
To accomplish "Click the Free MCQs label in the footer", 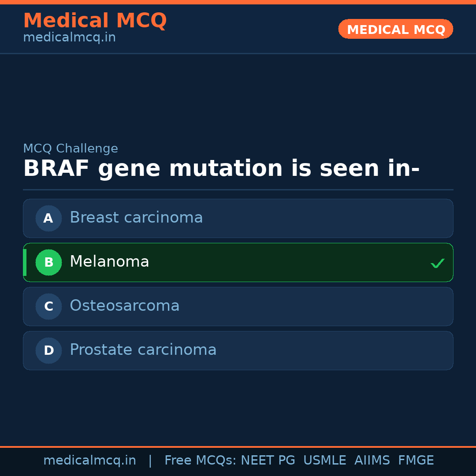I will pos(200,461).
